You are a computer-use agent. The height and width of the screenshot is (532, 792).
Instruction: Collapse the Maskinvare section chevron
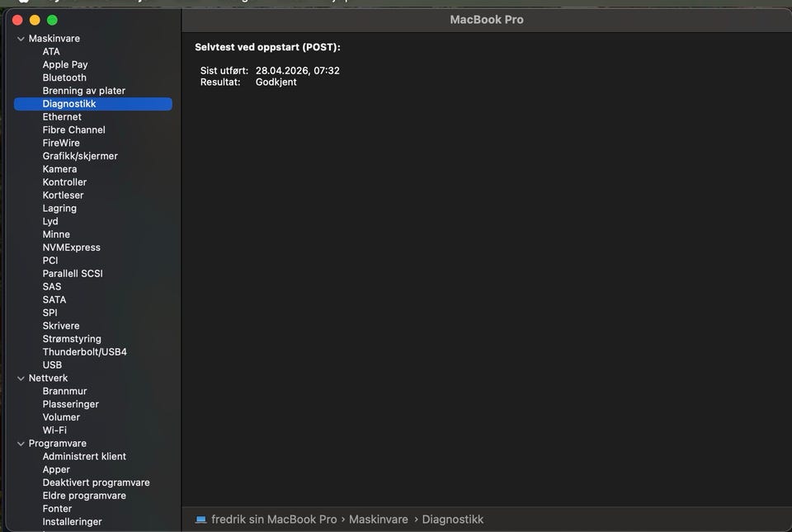click(21, 39)
